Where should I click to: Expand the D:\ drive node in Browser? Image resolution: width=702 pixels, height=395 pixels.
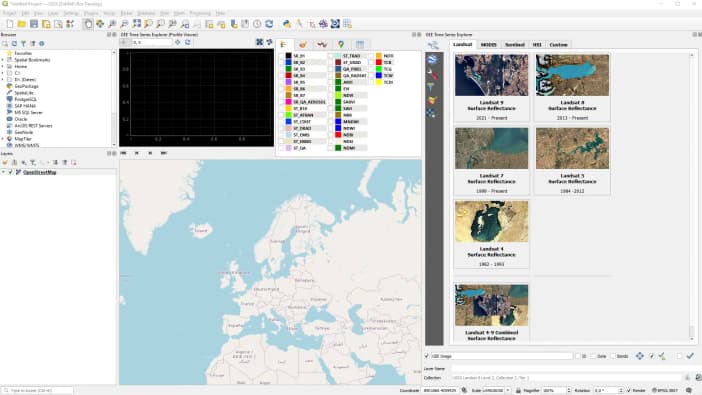pyautogui.click(x=3, y=80)
